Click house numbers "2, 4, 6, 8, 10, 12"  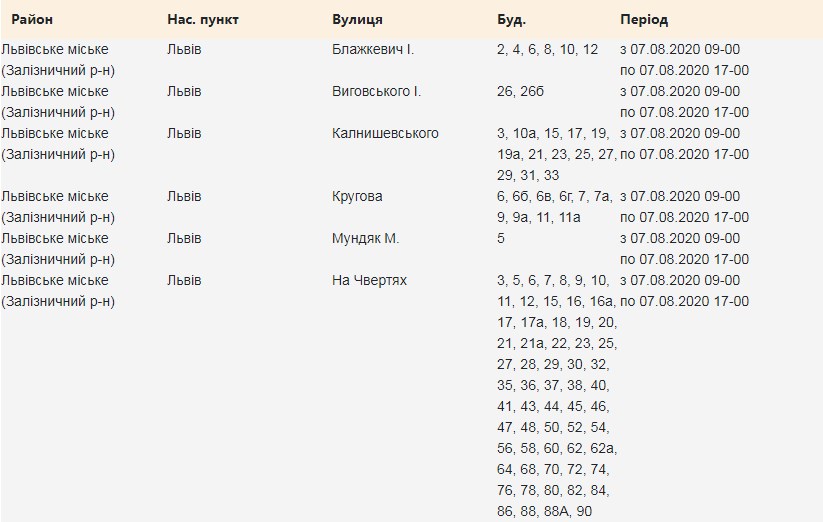547,49
